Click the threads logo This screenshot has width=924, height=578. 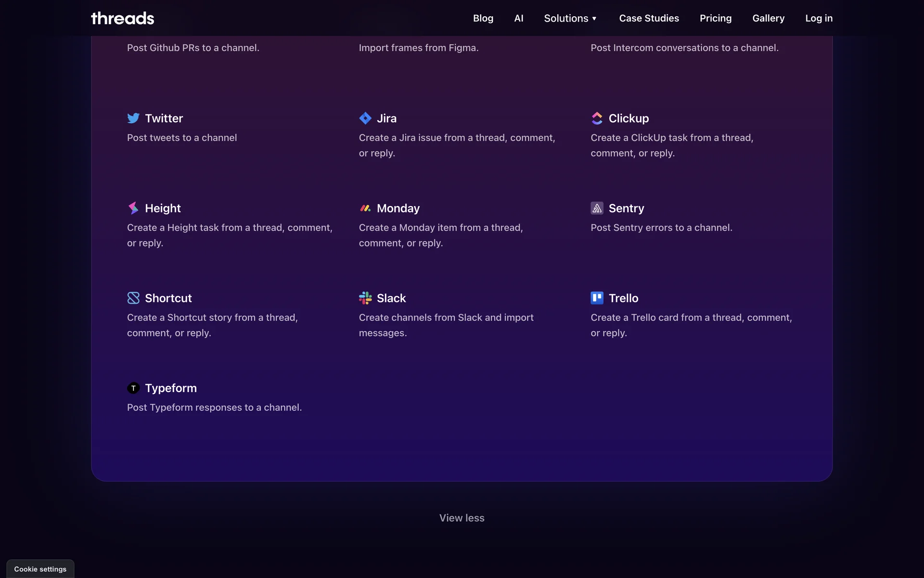(123, 18)
